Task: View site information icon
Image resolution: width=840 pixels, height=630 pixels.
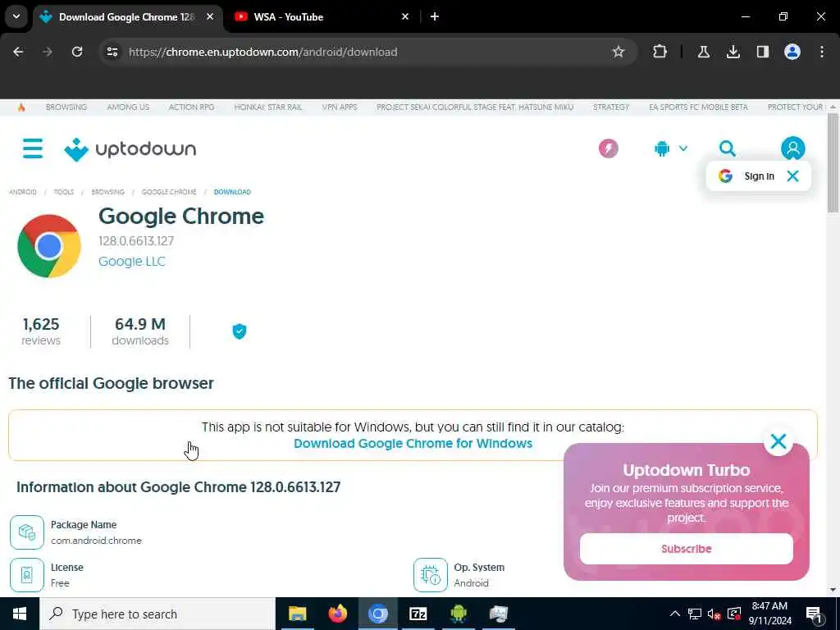Action: 112,52
